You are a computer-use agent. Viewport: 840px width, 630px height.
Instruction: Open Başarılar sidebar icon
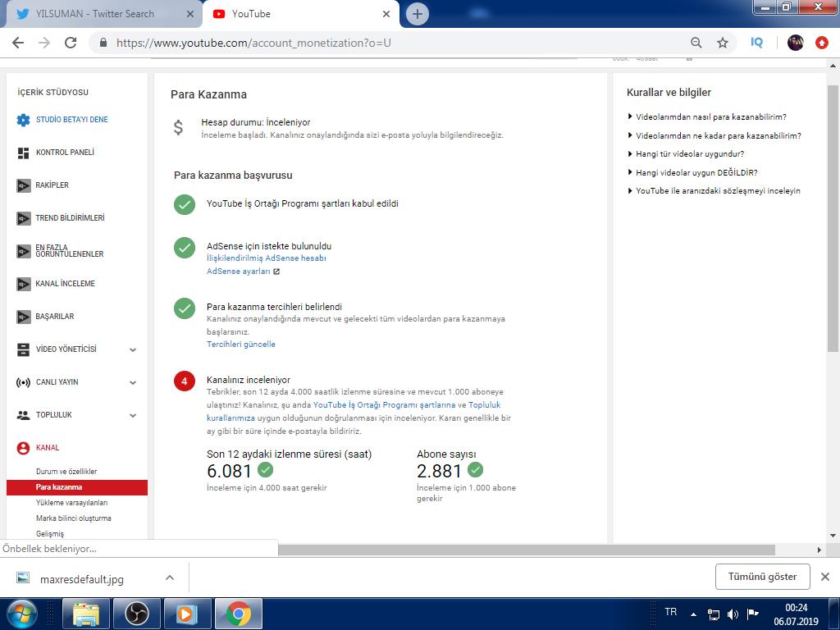24,317
